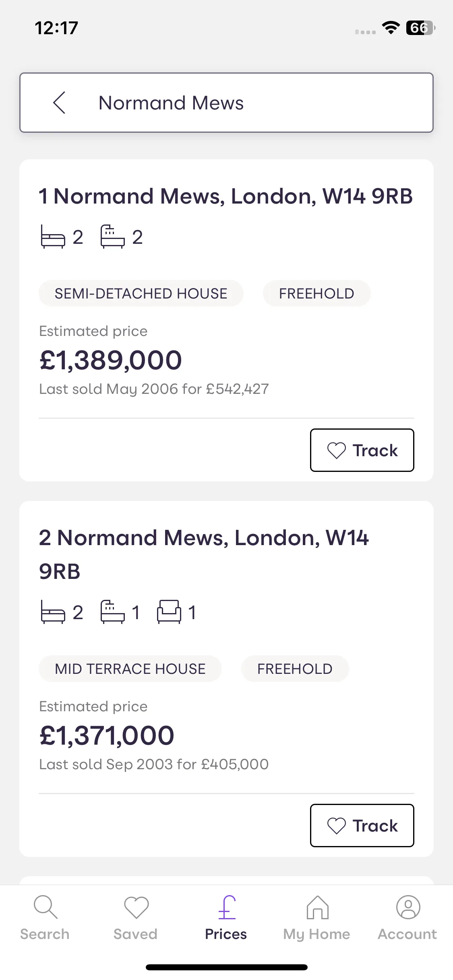Viewport: 453px width, 980px height.
Task: Tap the Semi-Detached House tag
Action: [141, 293]
